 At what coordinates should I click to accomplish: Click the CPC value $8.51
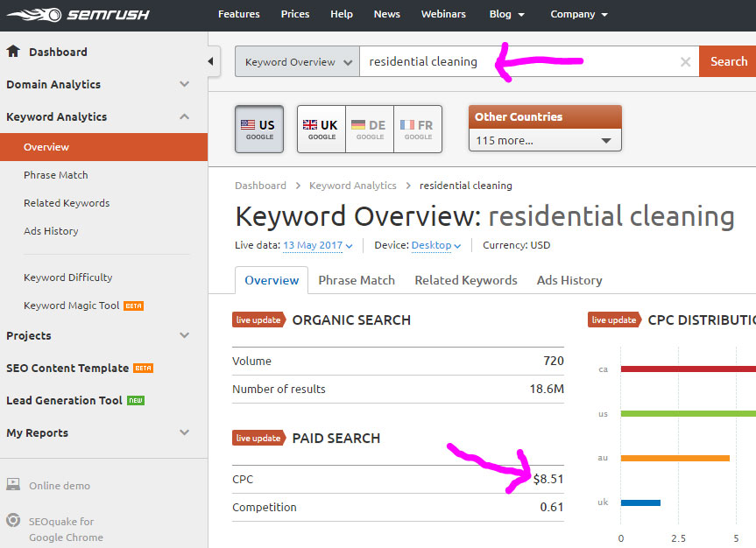coord(548,479)
